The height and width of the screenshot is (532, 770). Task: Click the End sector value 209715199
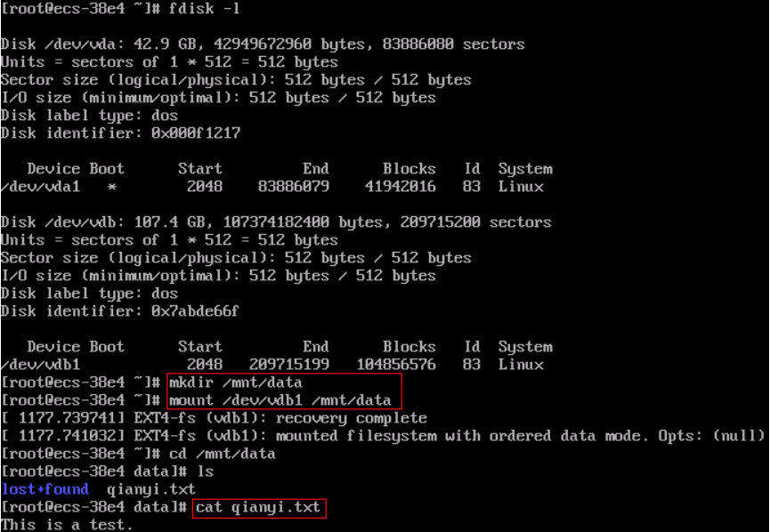[x=289, y=365]
